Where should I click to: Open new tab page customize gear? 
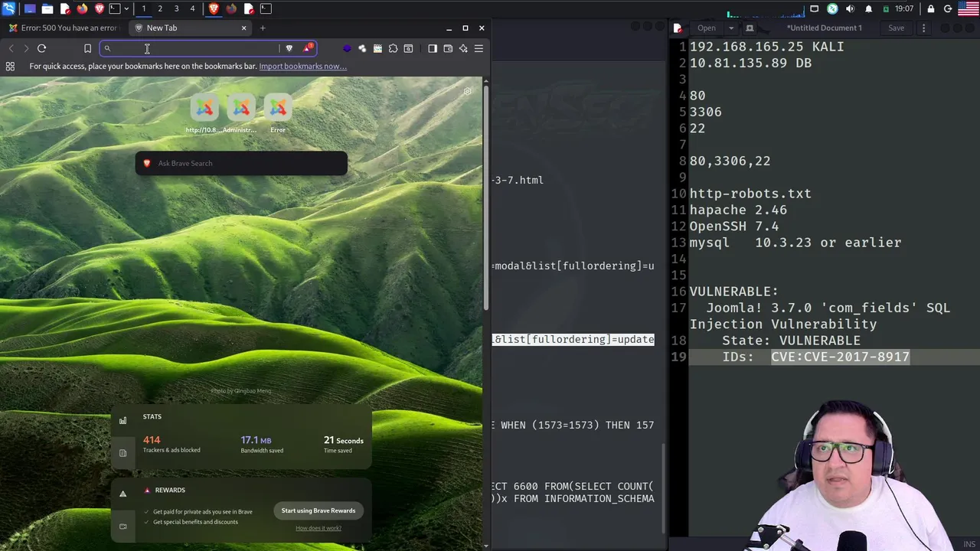click(468, 92)
